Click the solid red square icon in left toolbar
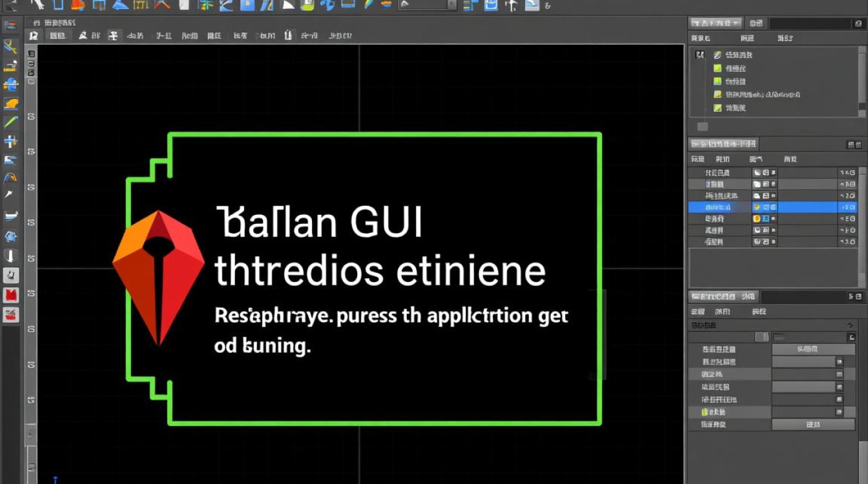 point(11,296)
